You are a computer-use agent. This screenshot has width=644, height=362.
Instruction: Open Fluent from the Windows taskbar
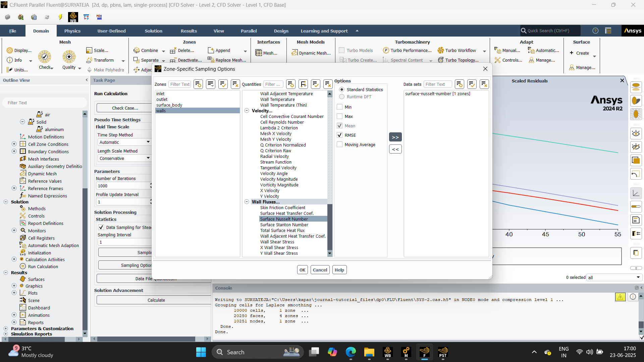pyautogui.click(x=424, y=352)
